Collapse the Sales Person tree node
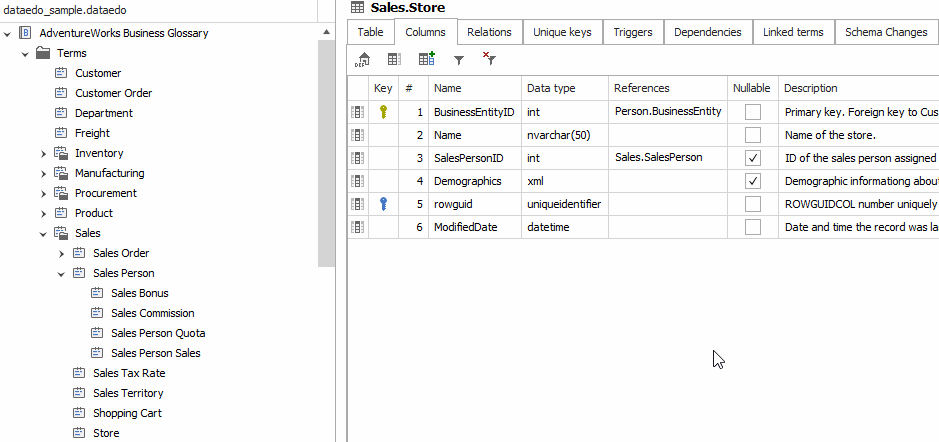The image size is (939, 442). pyautogui.click(x=61, y=273)
